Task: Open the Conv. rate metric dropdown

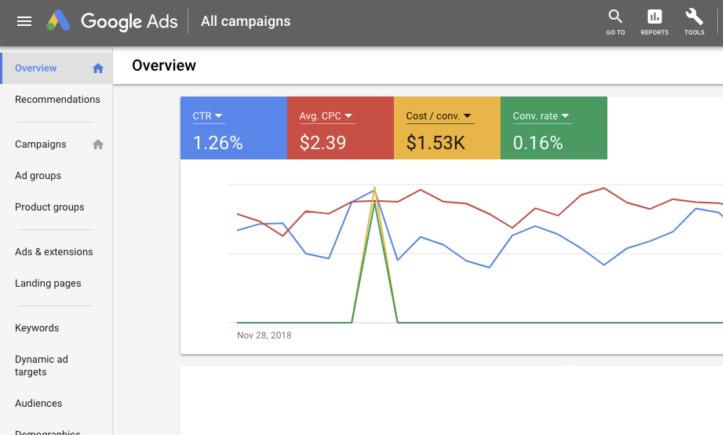Action: pyautogui.click(x=567, y=116)
